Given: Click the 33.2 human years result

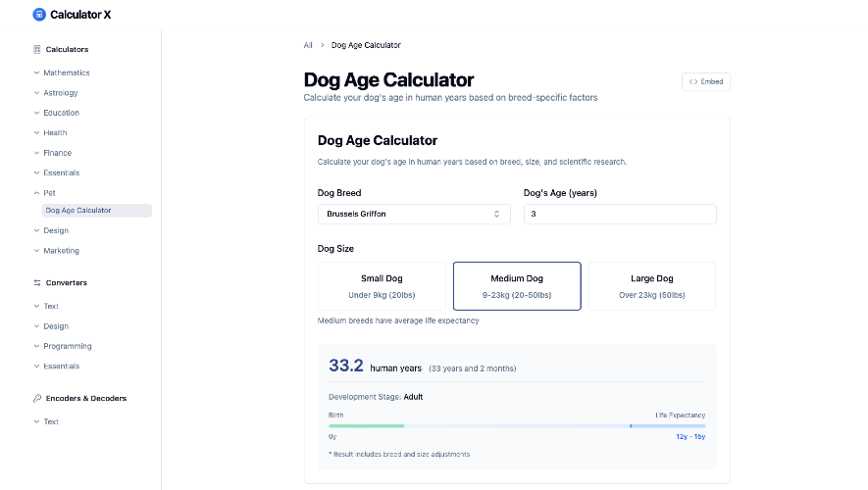Looking at the screenshot, I should point(346,366).
